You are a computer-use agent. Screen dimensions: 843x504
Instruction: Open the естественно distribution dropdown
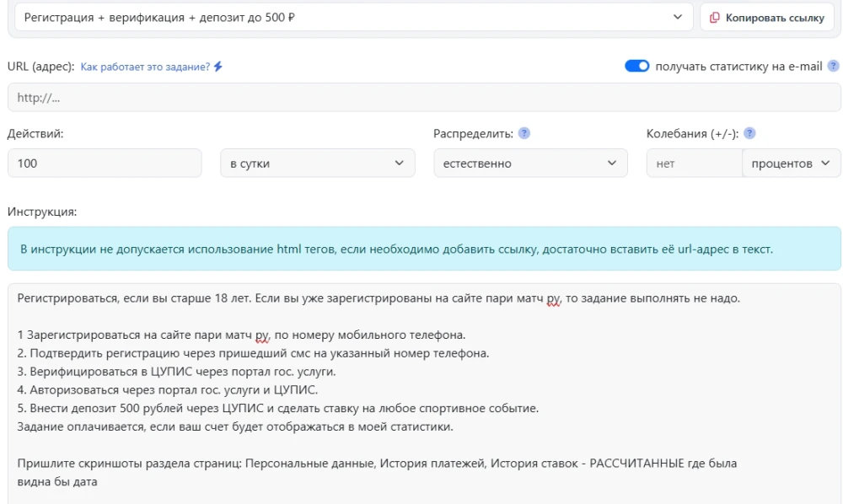click(531, 163)
